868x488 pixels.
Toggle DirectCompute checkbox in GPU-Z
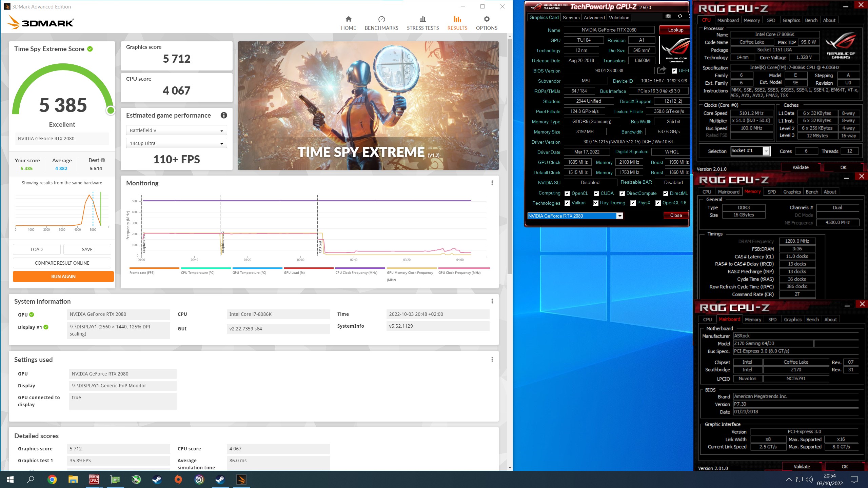622,194
